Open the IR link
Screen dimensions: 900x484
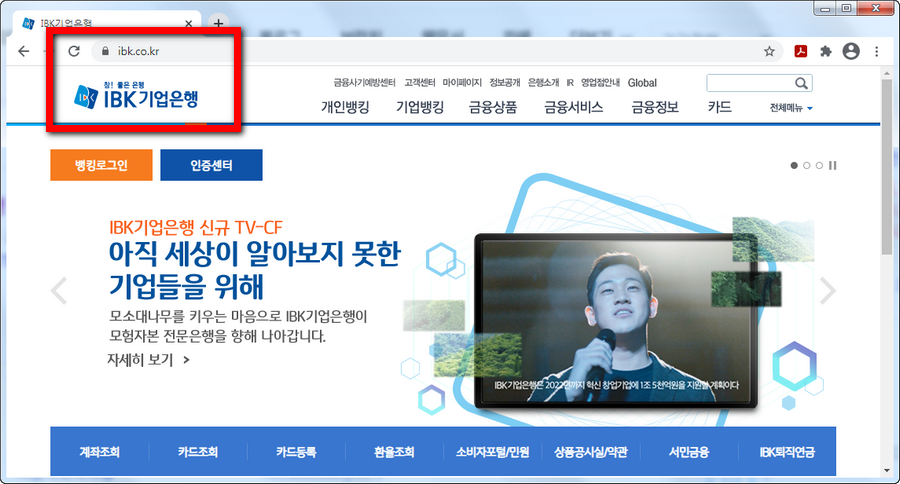click(570, 83)
